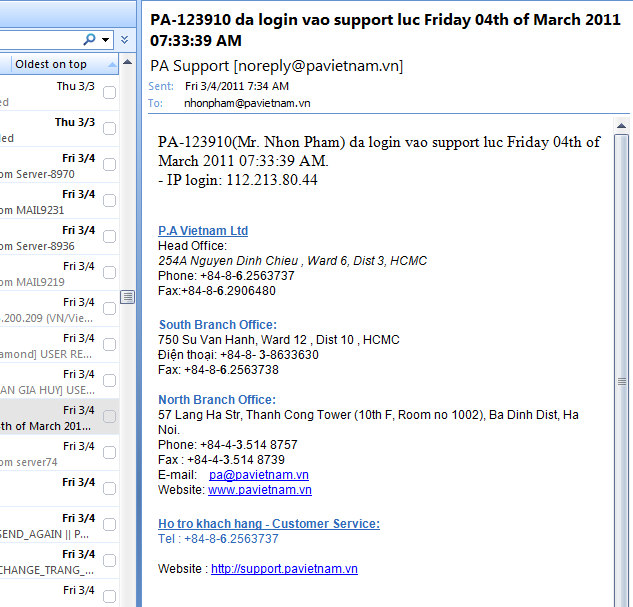Viewport: 633px width, 607px height.
Task: Open the P.A Vietnam Ltd link
Action: (203, 230)
